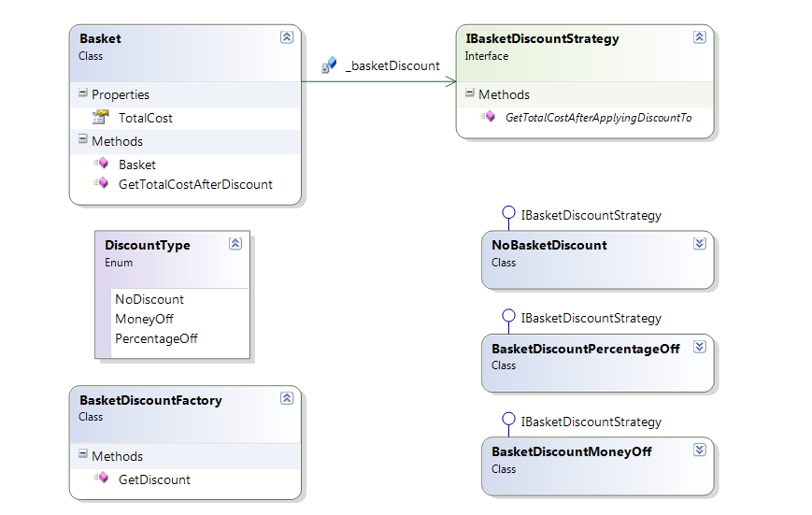Select the _basketDiscount association label
The width and height of the screenshot is (812, 515).
click(392, 65)
